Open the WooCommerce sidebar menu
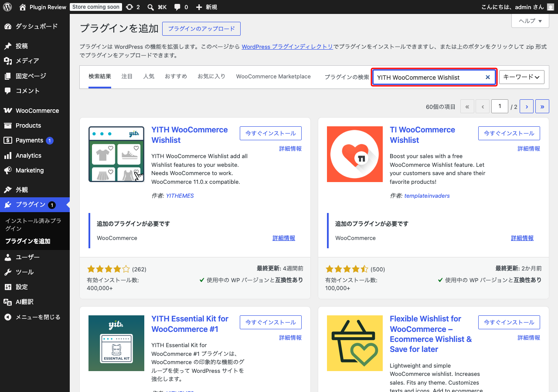 [35, 111]
